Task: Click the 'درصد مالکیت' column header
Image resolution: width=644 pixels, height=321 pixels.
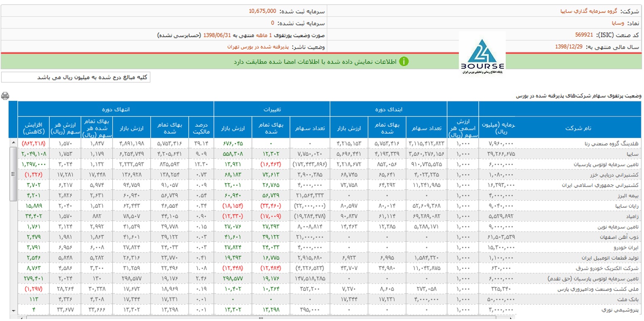Action: point(201,128)
